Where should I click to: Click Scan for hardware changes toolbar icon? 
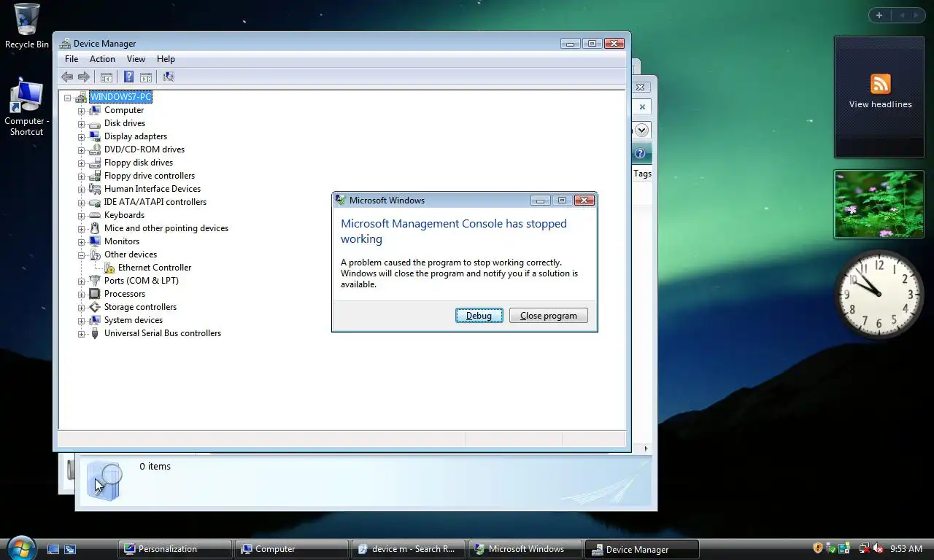169,77
